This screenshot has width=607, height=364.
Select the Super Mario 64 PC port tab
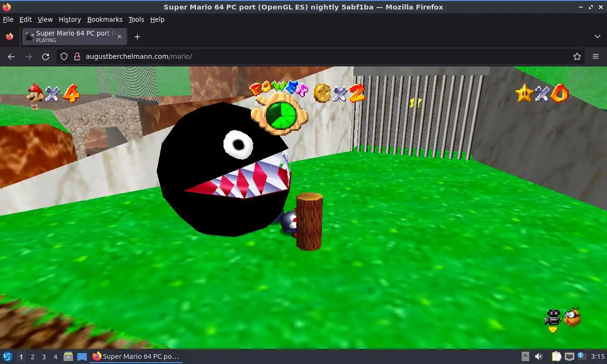[x=74, y=36]
